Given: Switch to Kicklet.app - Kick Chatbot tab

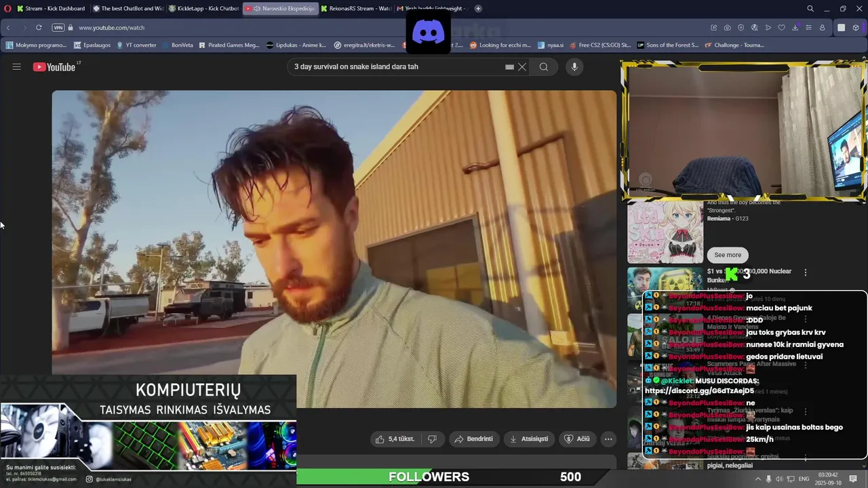Looking at the screenshot, I should tap(203, 9).
